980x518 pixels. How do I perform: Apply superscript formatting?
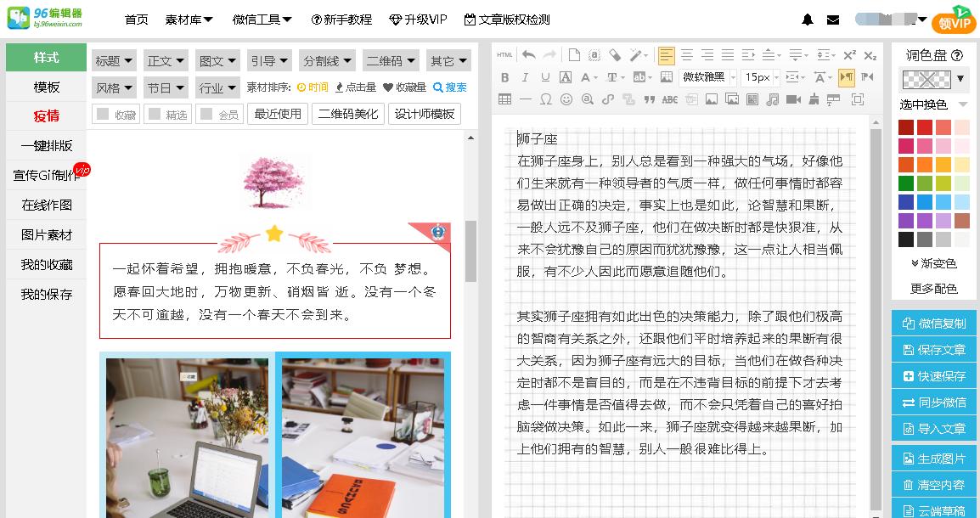(x=849, y=54)
